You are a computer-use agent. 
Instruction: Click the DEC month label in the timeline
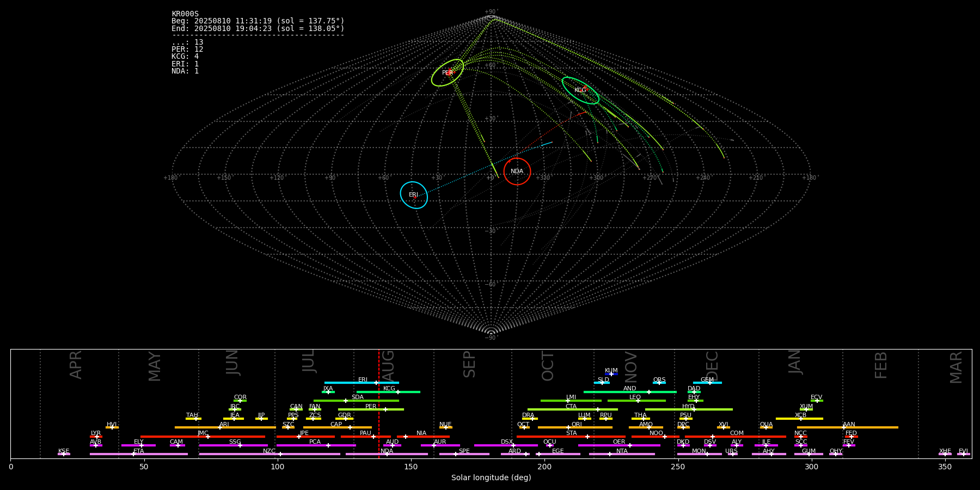tap(712, 365)
